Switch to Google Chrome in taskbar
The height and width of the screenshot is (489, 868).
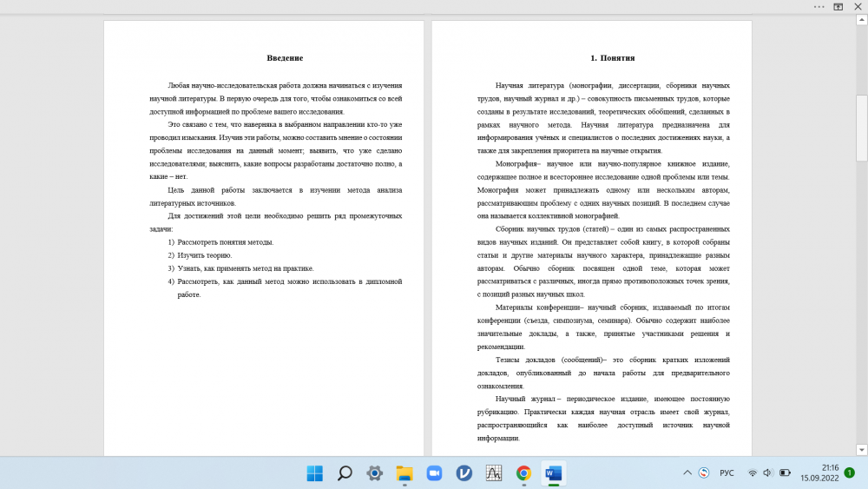click(523, 473)
